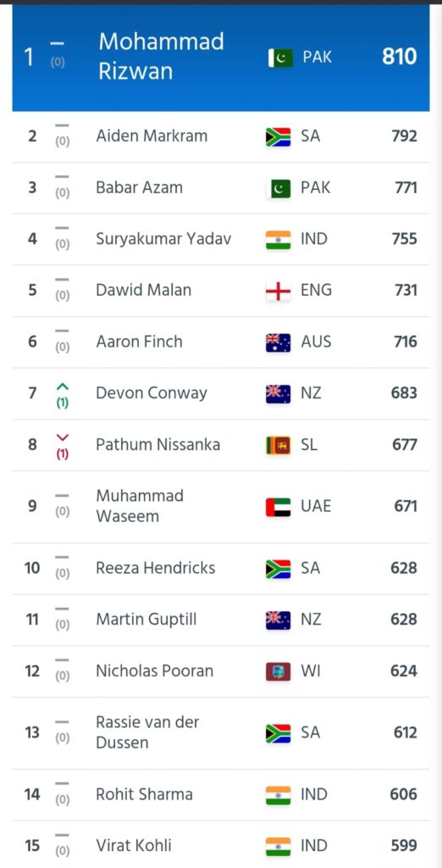The width and height of the screenshot is (442, 868).
Task: Click the Pakistan flag beside Mohammad Rizwan
Action: point(280,58)
